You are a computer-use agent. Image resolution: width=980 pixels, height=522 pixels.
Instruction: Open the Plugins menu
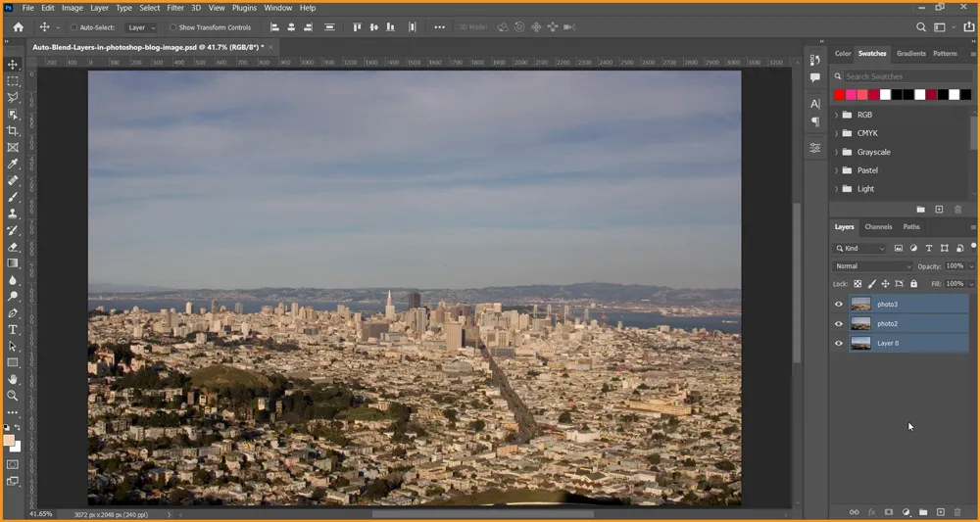(x=244, y=8)
